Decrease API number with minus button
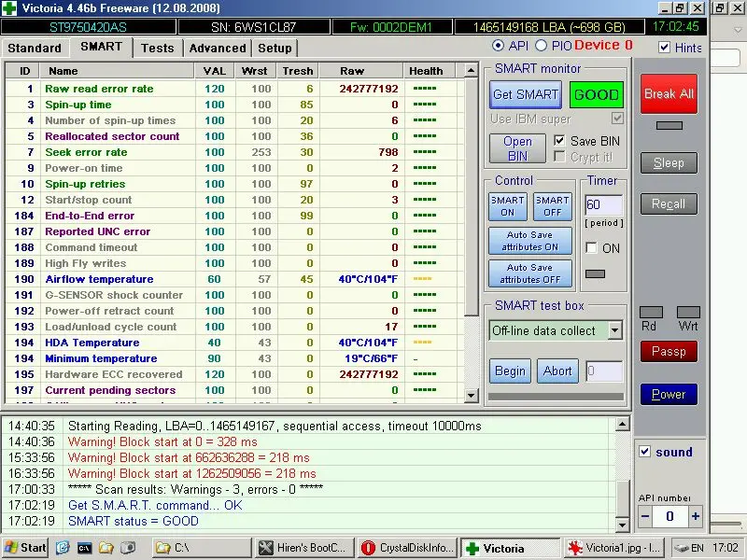This screenshot has height=560, width=747. [645, 516]
